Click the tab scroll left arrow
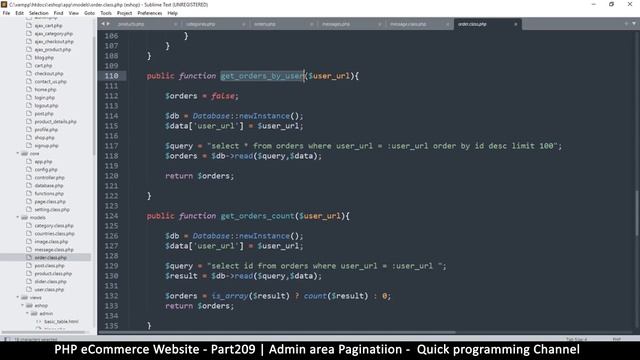Screen dimensions: 640x360 (103, 24)
